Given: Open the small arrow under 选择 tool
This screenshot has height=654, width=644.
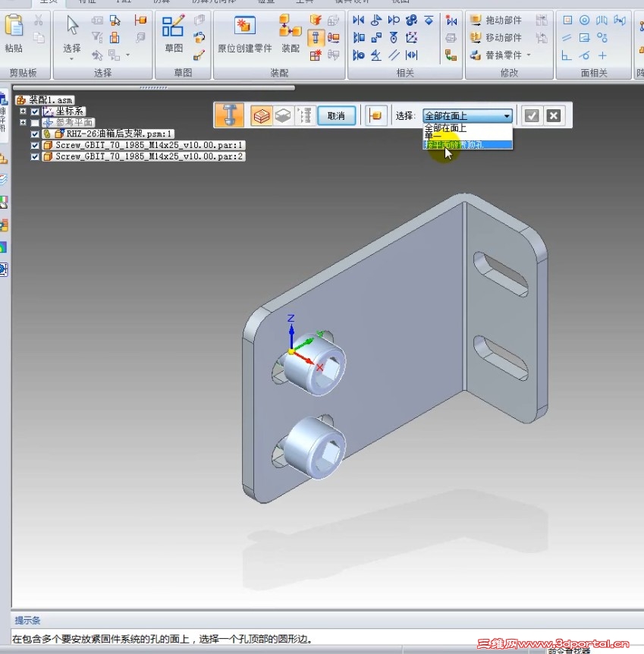Looking at the screenshot, I should [x=72, y=59].
